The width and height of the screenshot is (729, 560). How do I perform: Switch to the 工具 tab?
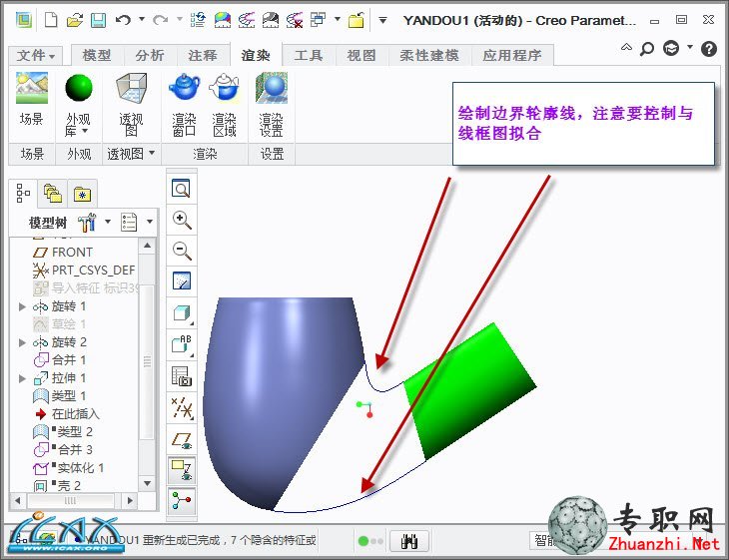pos(309,55)
